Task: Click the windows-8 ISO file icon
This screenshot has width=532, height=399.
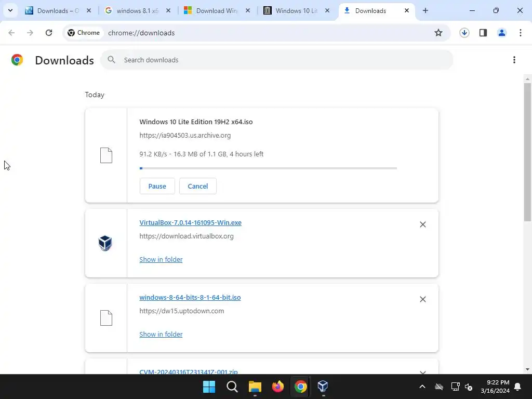Action: point(106,318)
